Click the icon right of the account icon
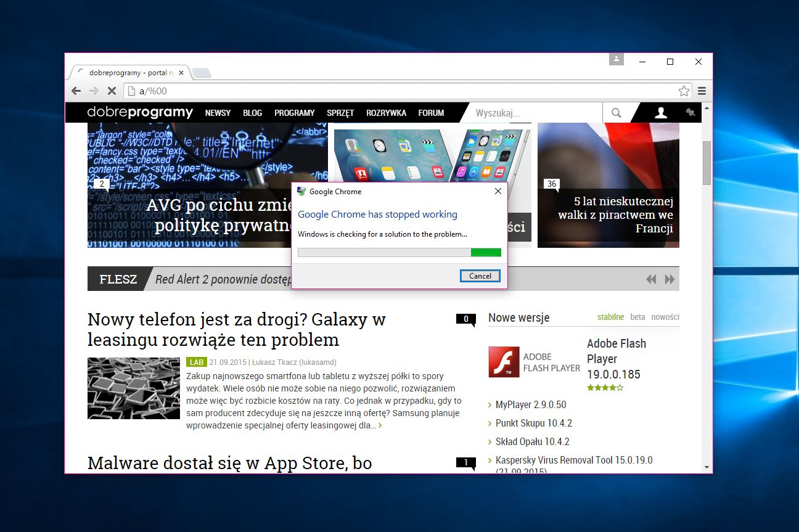Viewport: 799px width, 532px height. [x=690, y=113]
